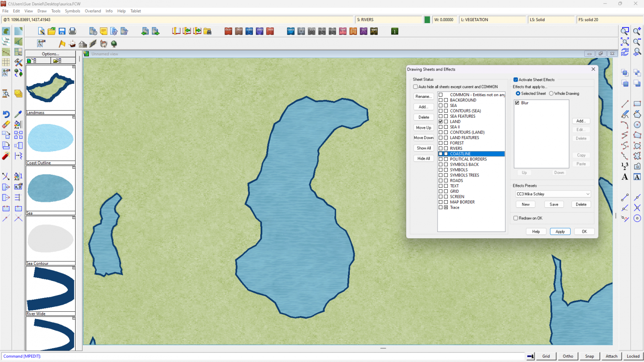Click the L: VEGETATION layer indicator
This screenshot has width=644, height=362.
point(493,20)
